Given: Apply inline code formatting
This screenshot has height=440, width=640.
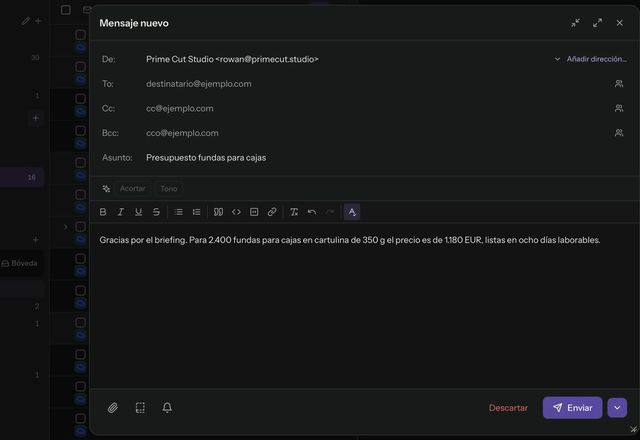Looking at the screenshot, I should tap(236, 212).
